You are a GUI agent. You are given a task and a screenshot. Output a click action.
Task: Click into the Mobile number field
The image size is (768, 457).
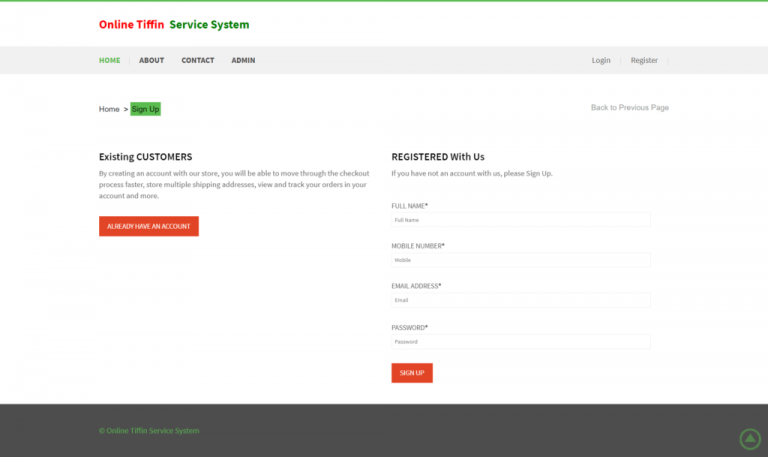(x=520, y=260)
